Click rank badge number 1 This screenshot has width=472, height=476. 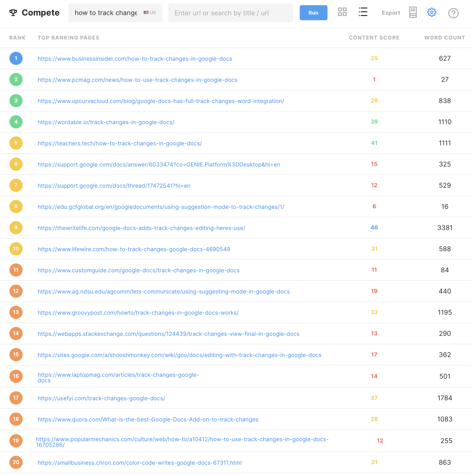click(x=16, y=58)
